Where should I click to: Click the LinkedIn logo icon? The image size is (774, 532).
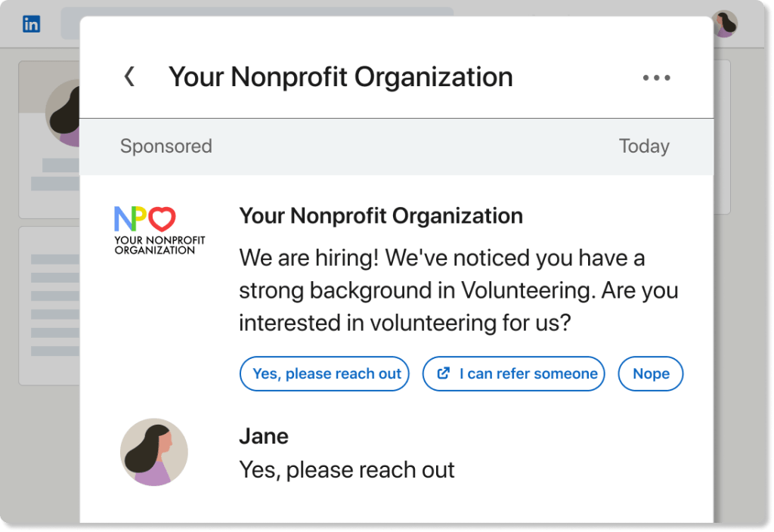31,24
